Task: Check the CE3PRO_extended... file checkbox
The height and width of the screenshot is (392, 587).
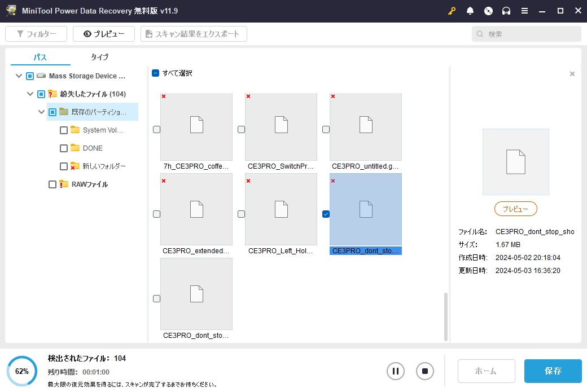Action: coord(156,214)
